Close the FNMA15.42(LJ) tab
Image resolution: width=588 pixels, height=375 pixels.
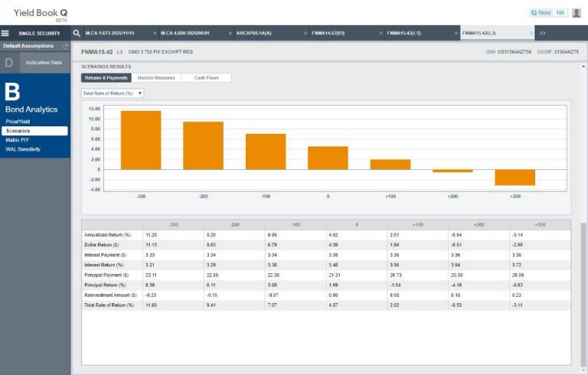pyautogui.click(x=531, y=34)
